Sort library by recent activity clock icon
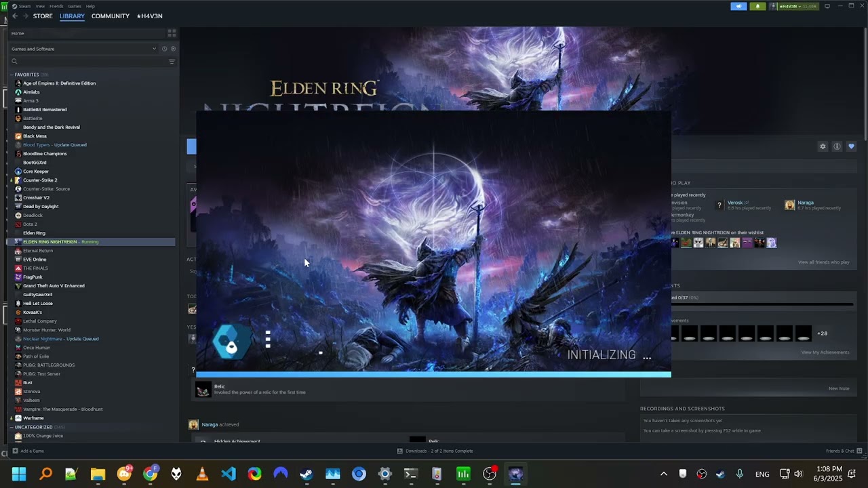 [164, 49]
